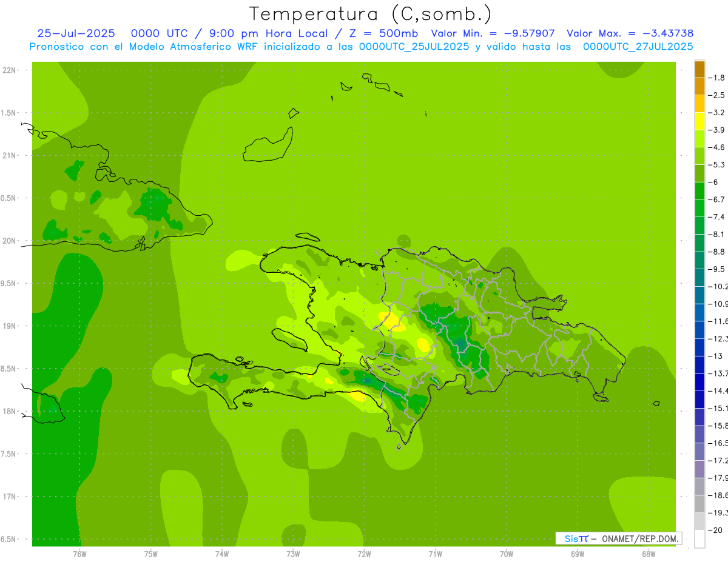Click the -2.5 colorbar value
Screen dimensions: 728x562
[718, 95]
